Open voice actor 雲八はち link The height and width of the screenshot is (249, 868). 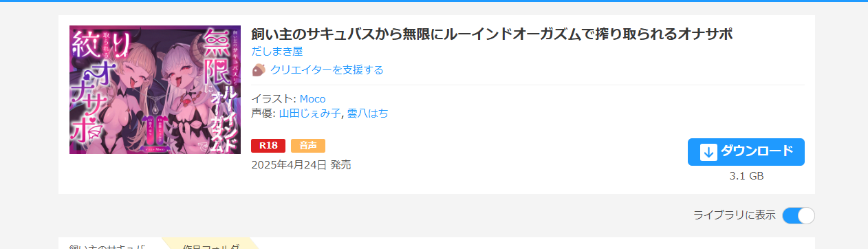click(x=367, y=113)
